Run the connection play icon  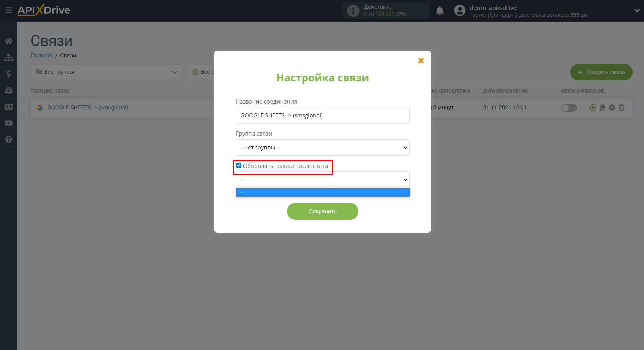click(x=593, y=108)
